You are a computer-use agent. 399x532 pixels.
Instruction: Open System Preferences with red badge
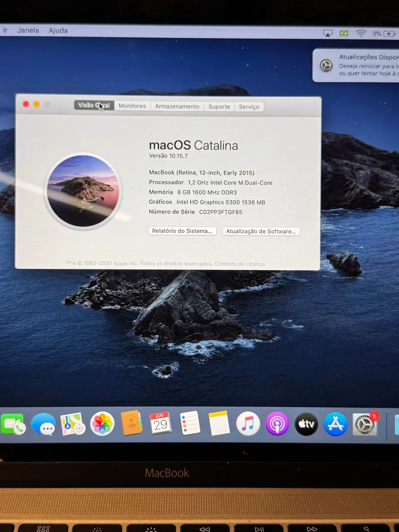click(365, 424)
